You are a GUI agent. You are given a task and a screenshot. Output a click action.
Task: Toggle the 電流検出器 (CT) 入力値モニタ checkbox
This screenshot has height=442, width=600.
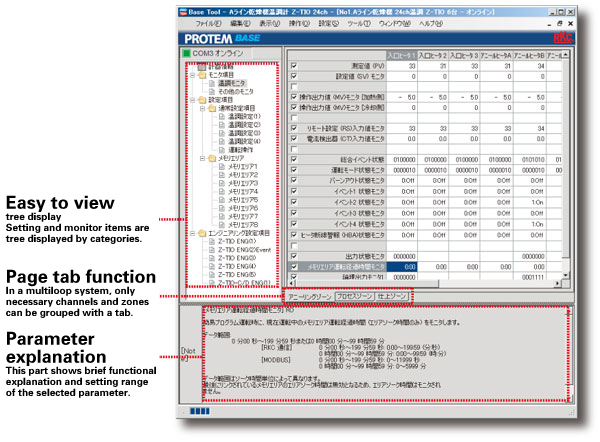point(294,139)
